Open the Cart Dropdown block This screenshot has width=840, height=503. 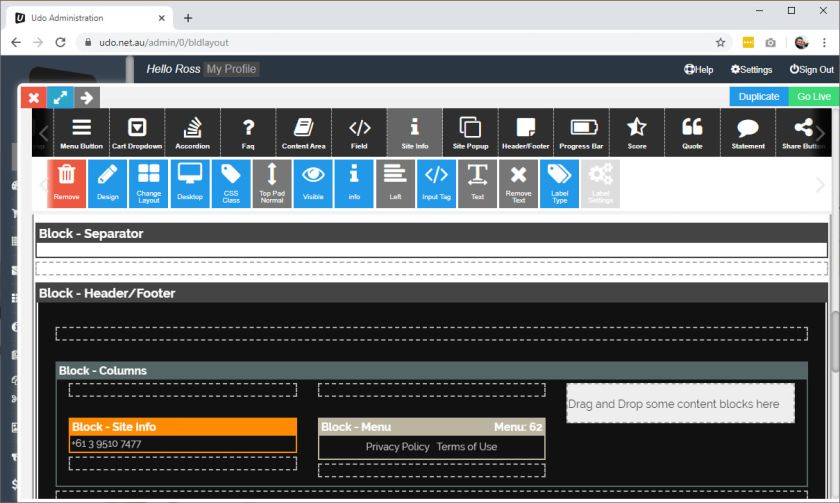(x=138, y=133)
